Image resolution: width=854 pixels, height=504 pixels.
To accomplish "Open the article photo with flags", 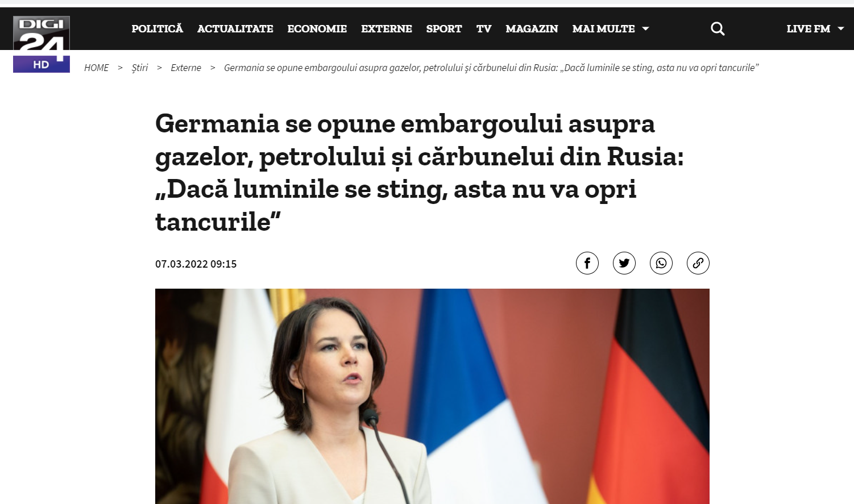I will tap(432, 396).
